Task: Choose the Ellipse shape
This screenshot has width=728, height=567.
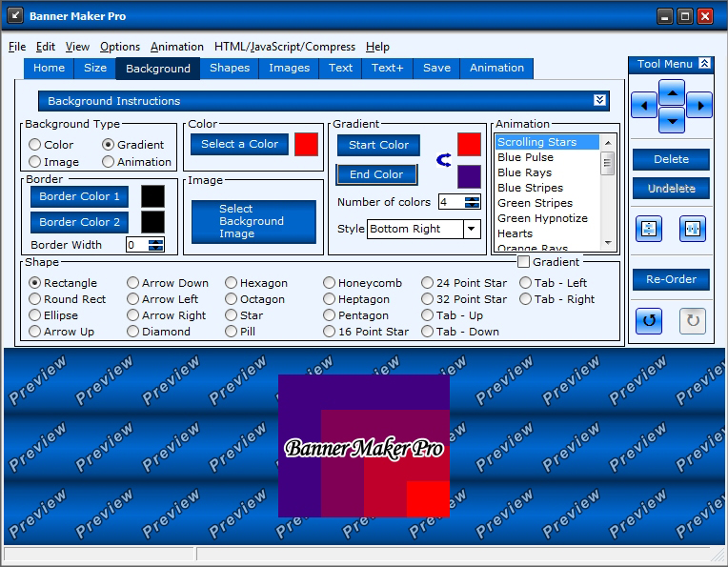Action: coord(53,315)
